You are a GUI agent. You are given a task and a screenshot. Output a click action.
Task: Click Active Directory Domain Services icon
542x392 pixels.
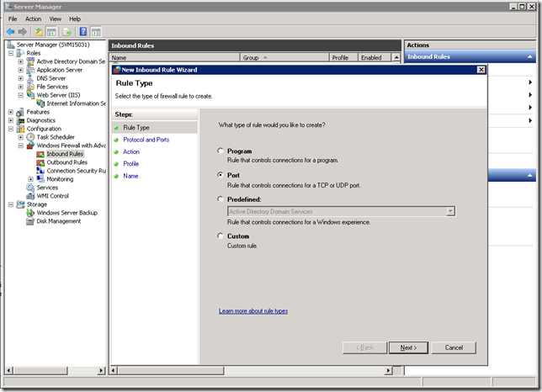(x=30, y=61)
